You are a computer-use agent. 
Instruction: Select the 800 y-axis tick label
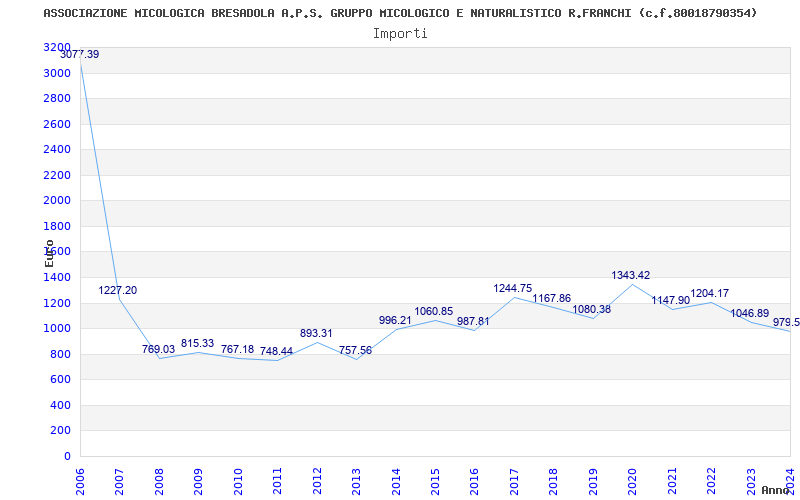coord(60,354)
